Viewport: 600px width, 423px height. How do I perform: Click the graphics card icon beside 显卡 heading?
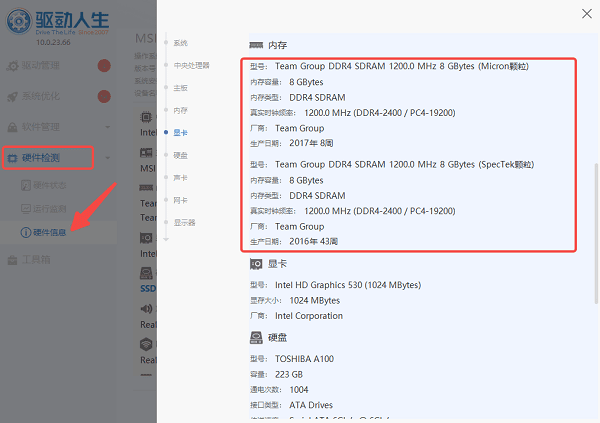256,265
